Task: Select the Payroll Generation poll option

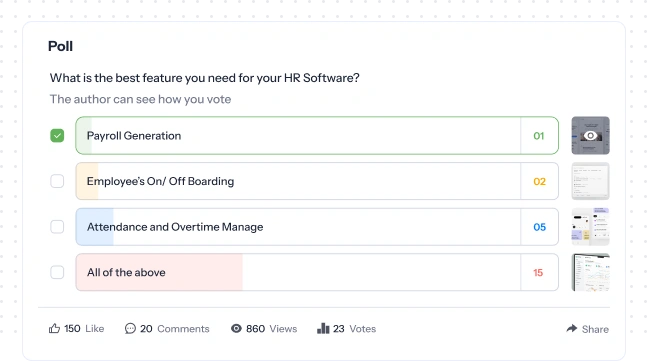Action: (317, 136)
